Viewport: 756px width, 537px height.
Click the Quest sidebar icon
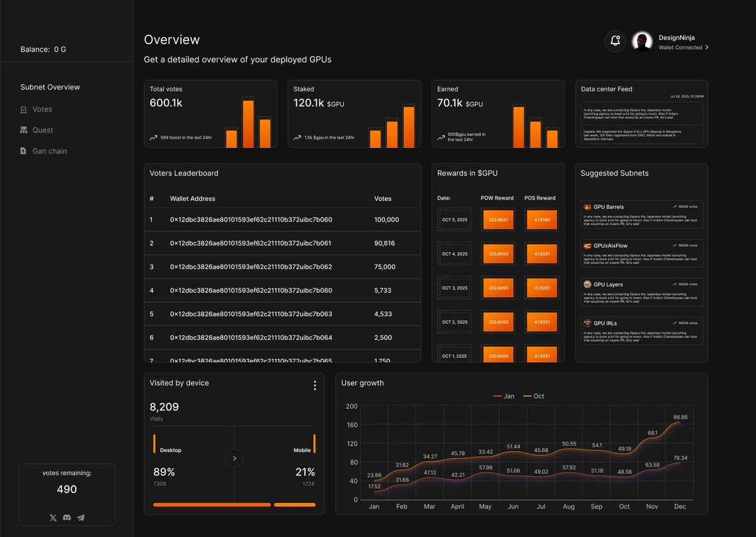coord(23,130)
